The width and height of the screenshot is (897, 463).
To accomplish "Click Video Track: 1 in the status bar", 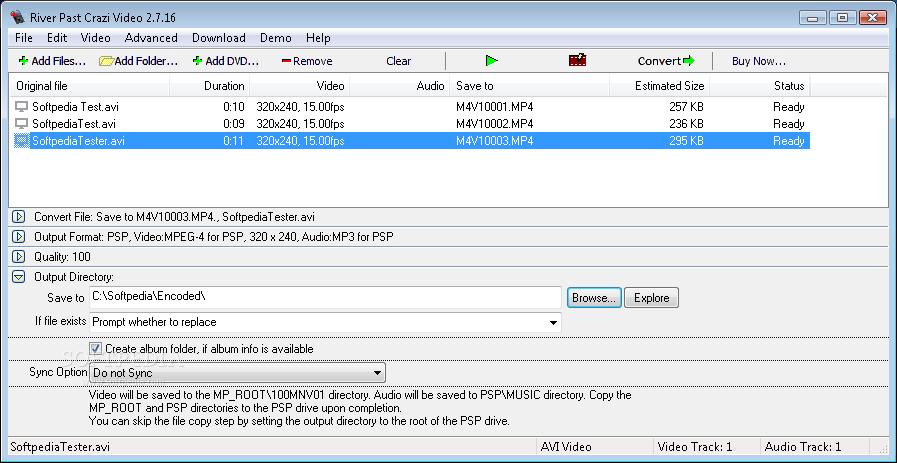I will (x=695, y=446).
